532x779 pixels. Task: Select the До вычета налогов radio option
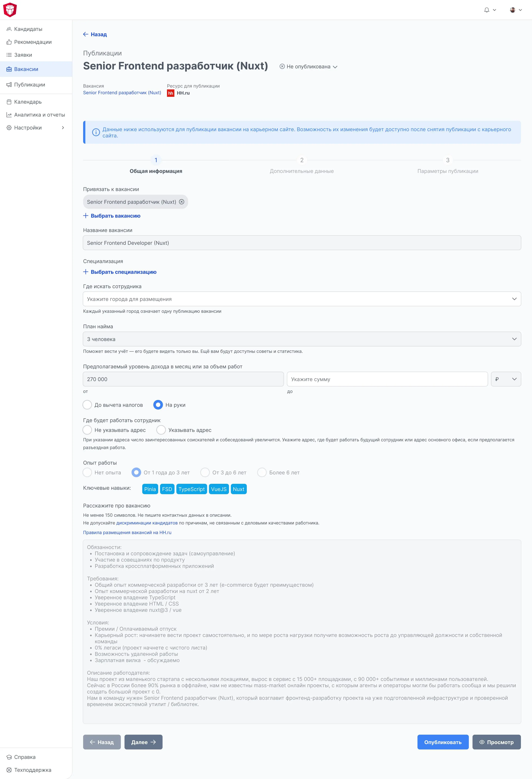coord(88,405)
